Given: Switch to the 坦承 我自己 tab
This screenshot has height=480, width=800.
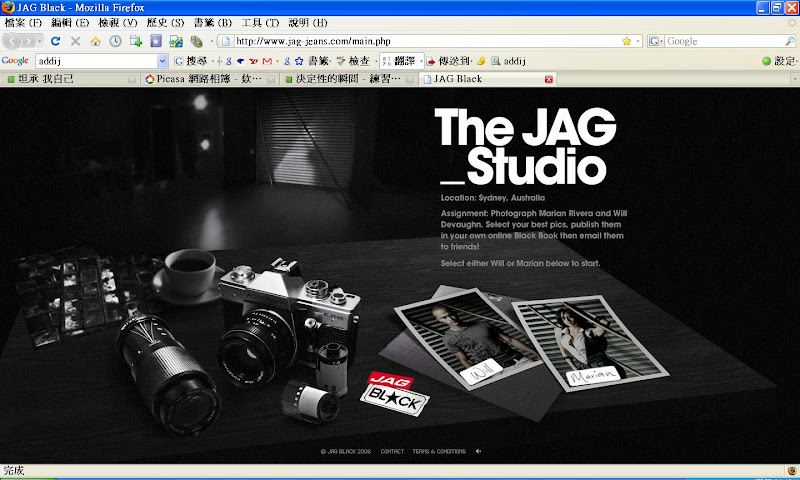Looking at the screenshot, I should click(x=70, y=79).
